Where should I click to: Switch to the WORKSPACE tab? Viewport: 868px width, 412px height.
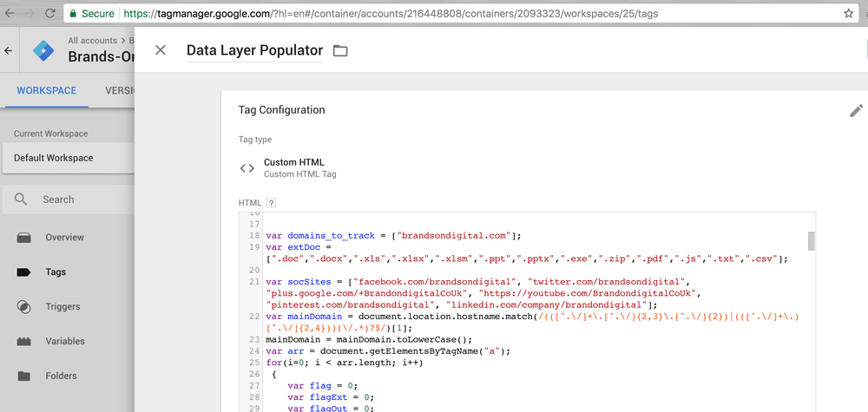[x=47, y=91]
